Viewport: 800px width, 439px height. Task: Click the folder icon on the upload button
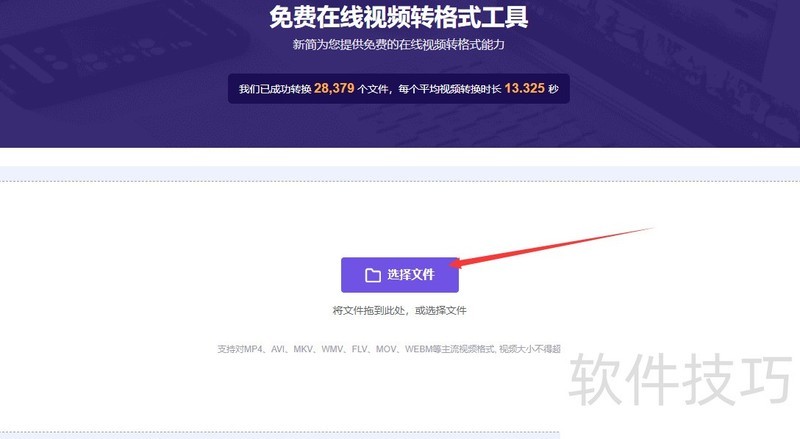[373, 275]
